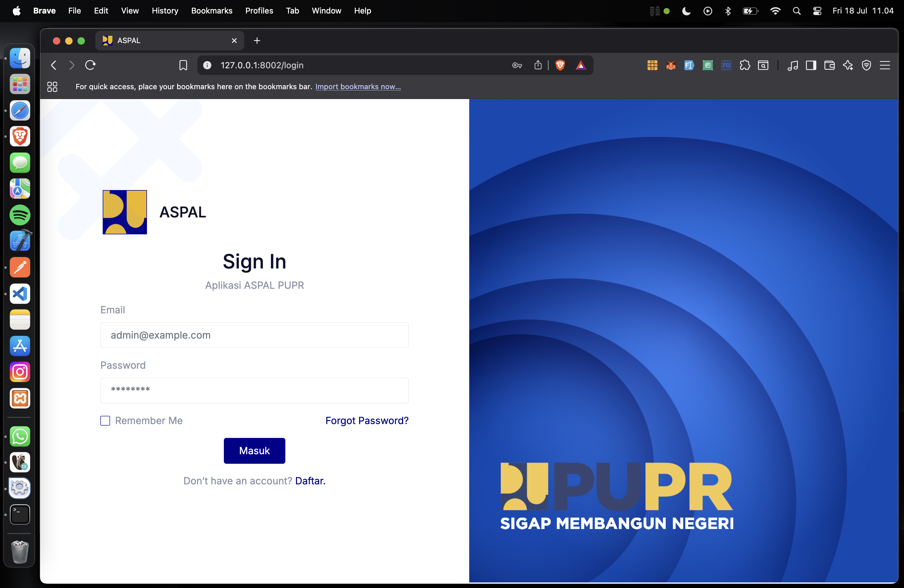The image size is (904, 588).
Task: Click the Brave Shields lion icon
Action: pos(560,65)
